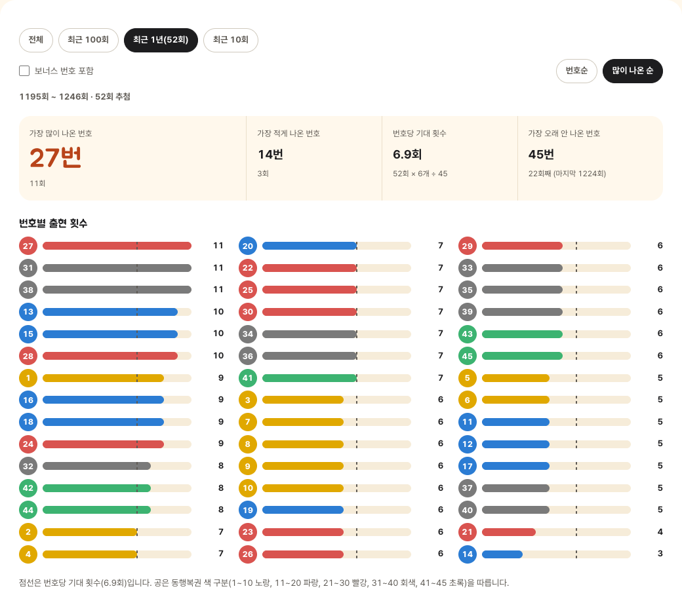Enable the 보너스 번호 포함 checkbox
Image resolution: width=682 pixels, height=616 pixels.
[24, 71]
